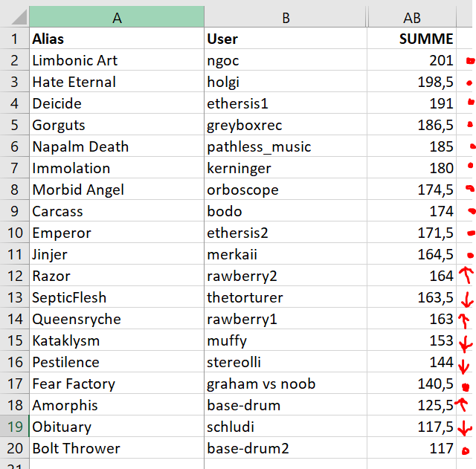Screen dimensions: 476x469
Task: Click the red dot next to Limbonic Art's 201
Action: click(x=469, y=62)
